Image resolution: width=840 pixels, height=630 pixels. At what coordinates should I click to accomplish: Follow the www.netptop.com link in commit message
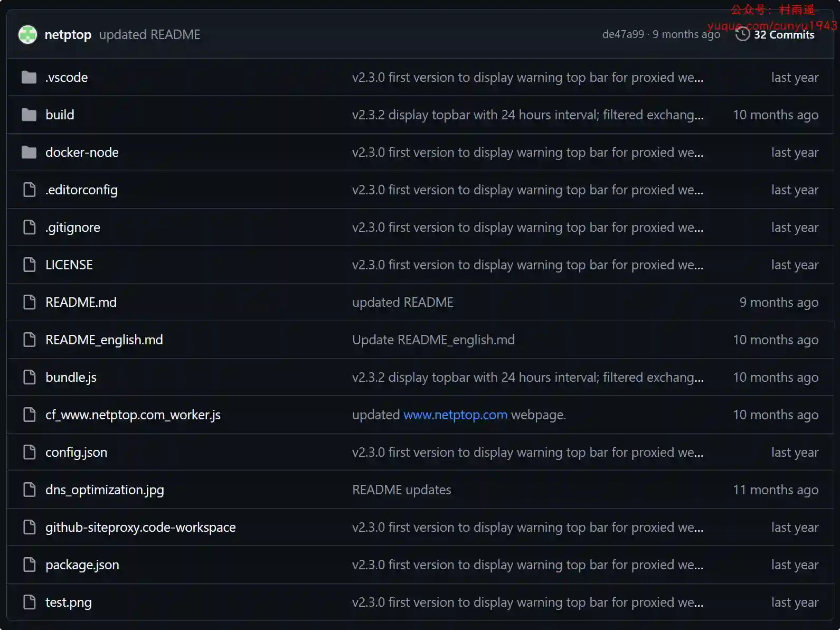[455, 415]
